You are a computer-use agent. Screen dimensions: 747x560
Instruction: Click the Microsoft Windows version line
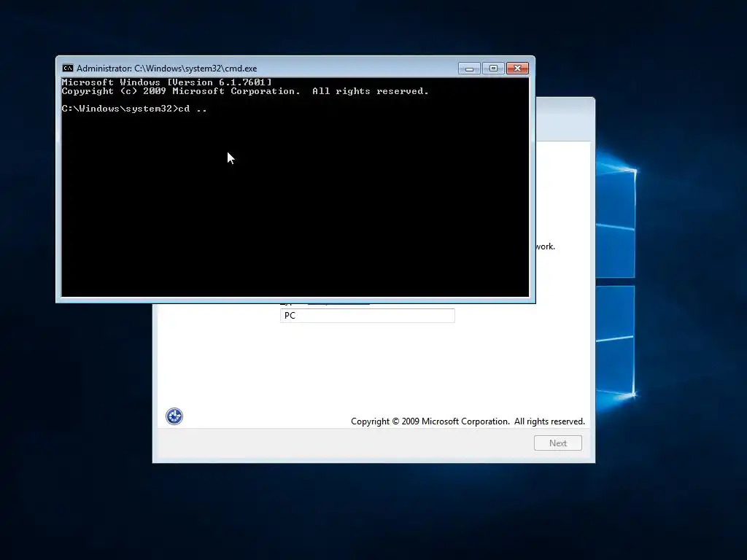pos(167,82)
